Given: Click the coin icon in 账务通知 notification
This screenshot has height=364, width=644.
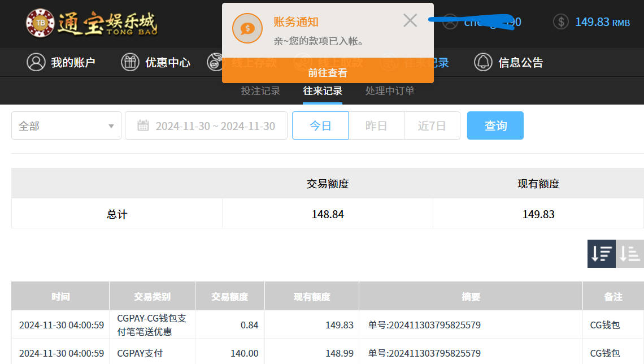Looking at the screenshot, I should click(247, 27).
